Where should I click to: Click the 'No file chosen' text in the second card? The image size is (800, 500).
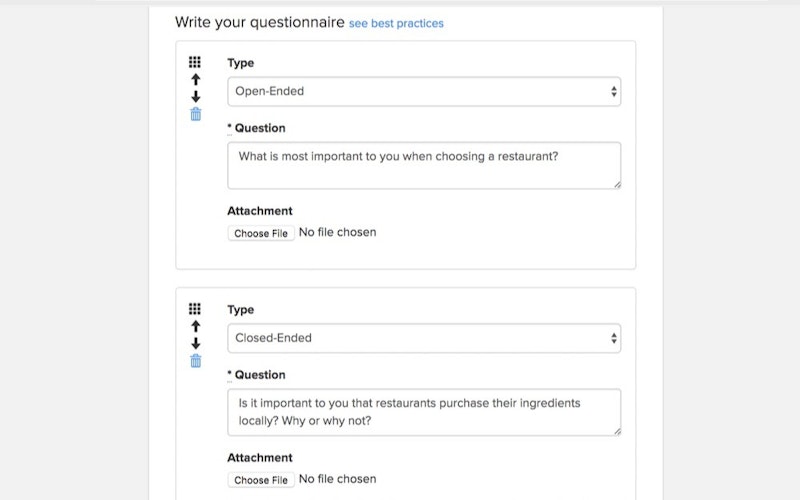point(337,479)
